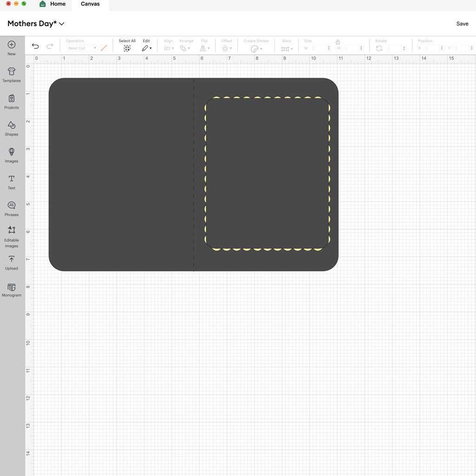
Task: Open the Edit pencil menu
Action: (146, 48)
